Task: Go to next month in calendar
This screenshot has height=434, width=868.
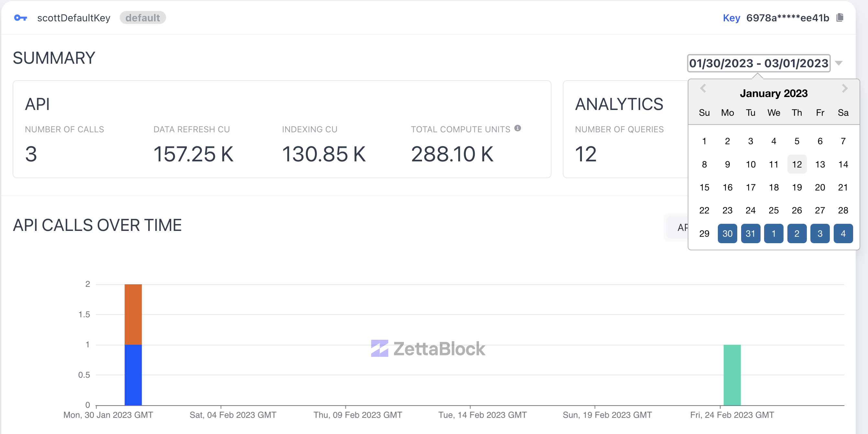Action: point(844,89)
